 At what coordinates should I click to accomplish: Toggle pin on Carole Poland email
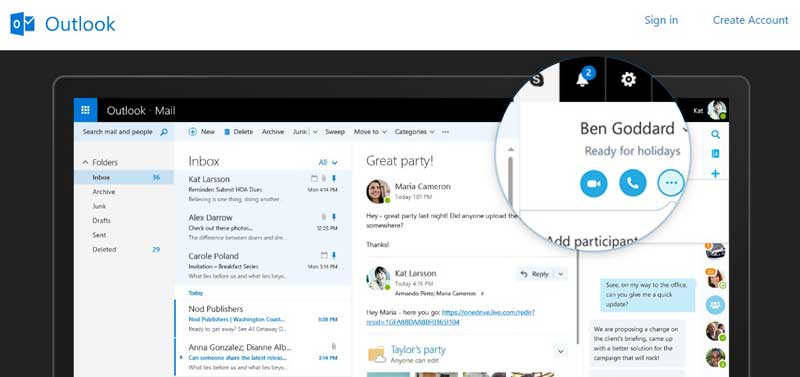pyautogui.click(x=334, y=255)
